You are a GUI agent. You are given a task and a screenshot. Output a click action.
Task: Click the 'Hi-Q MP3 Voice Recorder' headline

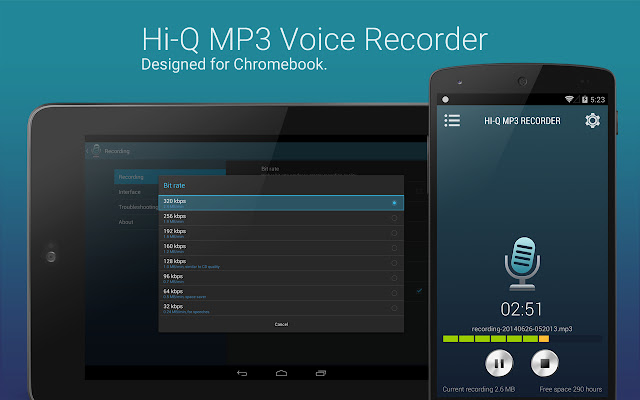(x=315, y=39)
